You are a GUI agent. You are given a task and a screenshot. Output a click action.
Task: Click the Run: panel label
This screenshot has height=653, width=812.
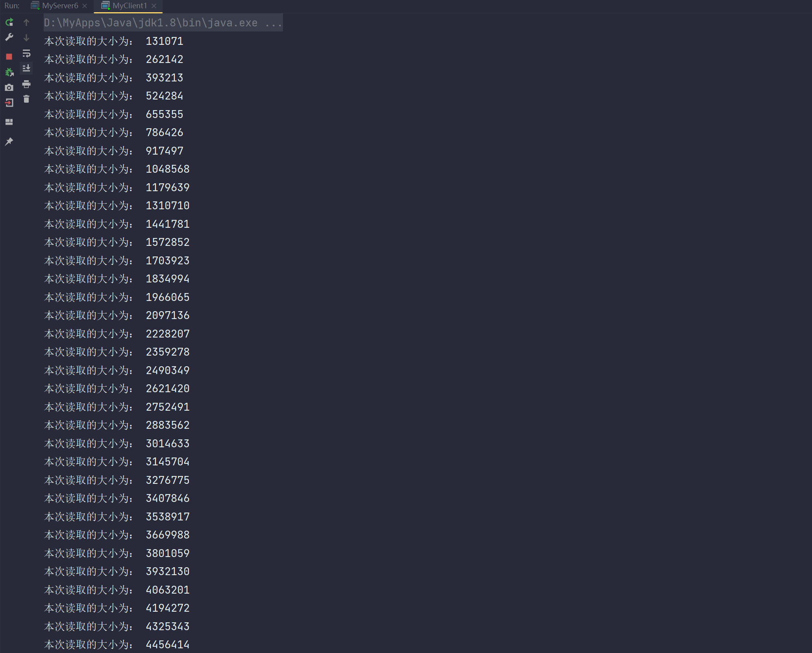click(12, 6)
